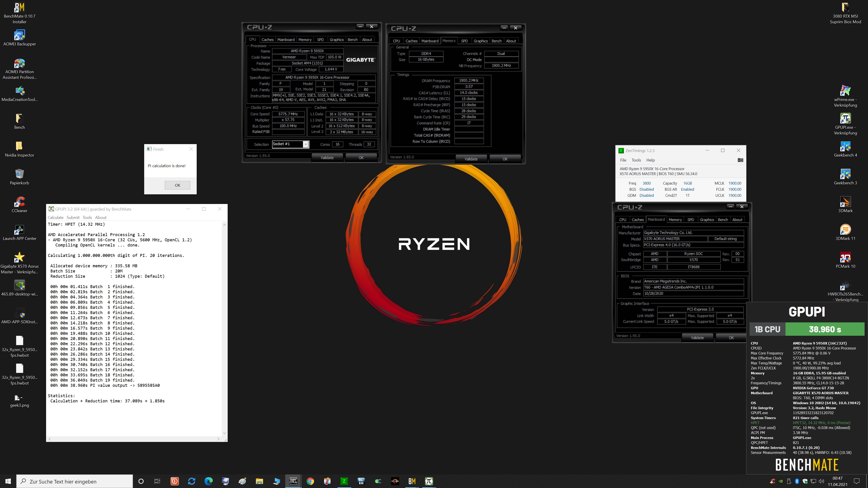Viewport: 868px width, 488px height.
Task: Open ZenTimings Help menu
Action: (650, 160)
